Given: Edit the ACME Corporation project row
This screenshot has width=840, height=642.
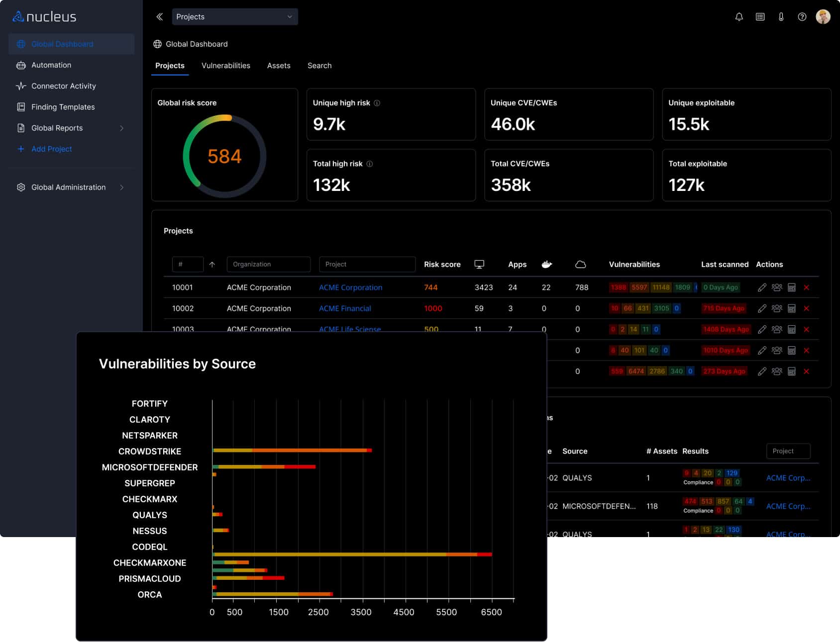Looking at the screenshot, I should [762, 287].
